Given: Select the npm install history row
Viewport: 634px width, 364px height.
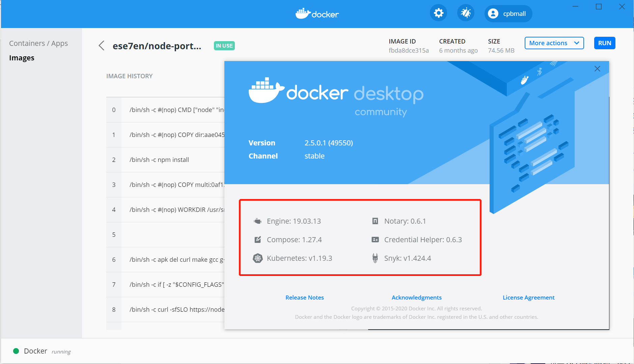Looking at the screenshot, I should (x=159, y=160).
